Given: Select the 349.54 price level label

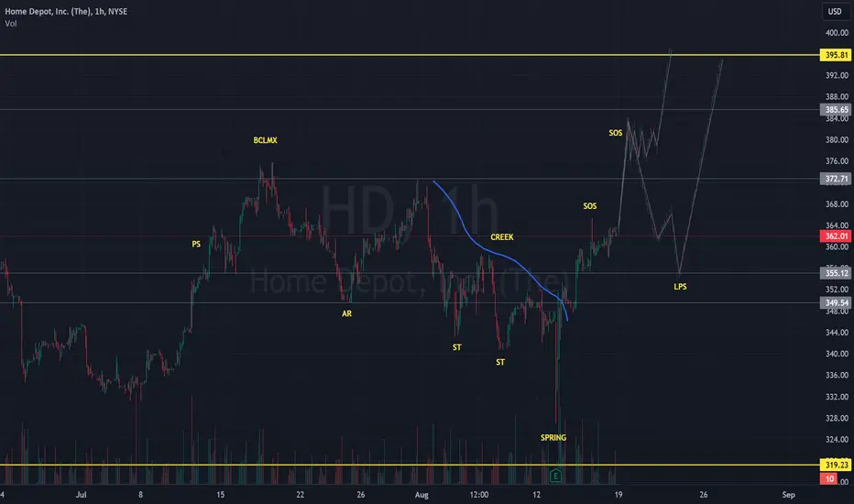Looking at the screenshot, I should (836, 303).
